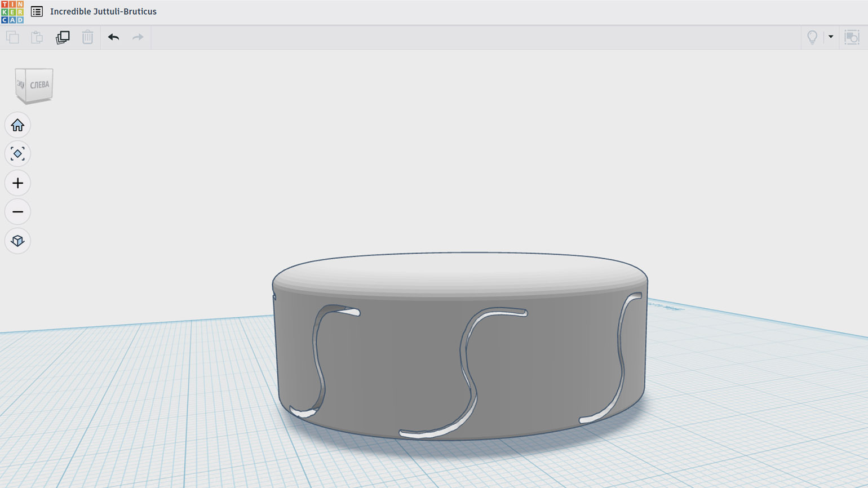Open the designs list icon beside title
Viewport: 868px width, 488px height.
37,12
